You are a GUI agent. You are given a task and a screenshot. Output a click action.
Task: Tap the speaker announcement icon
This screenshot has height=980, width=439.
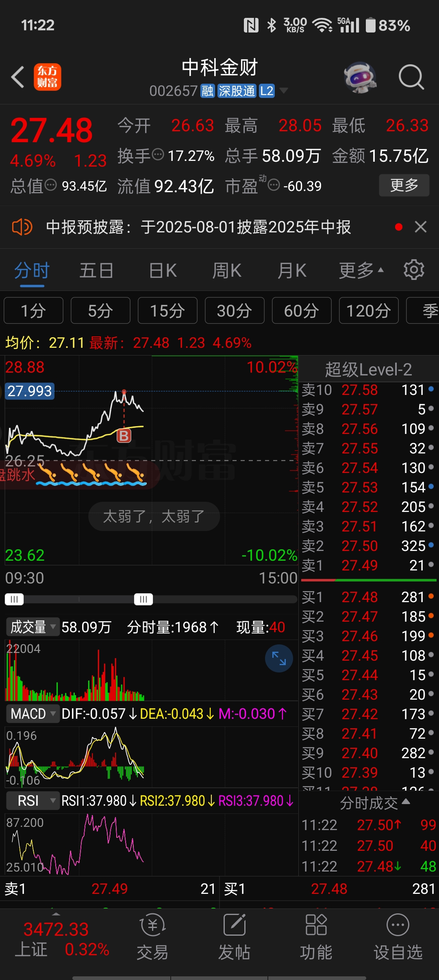(22, 227)
